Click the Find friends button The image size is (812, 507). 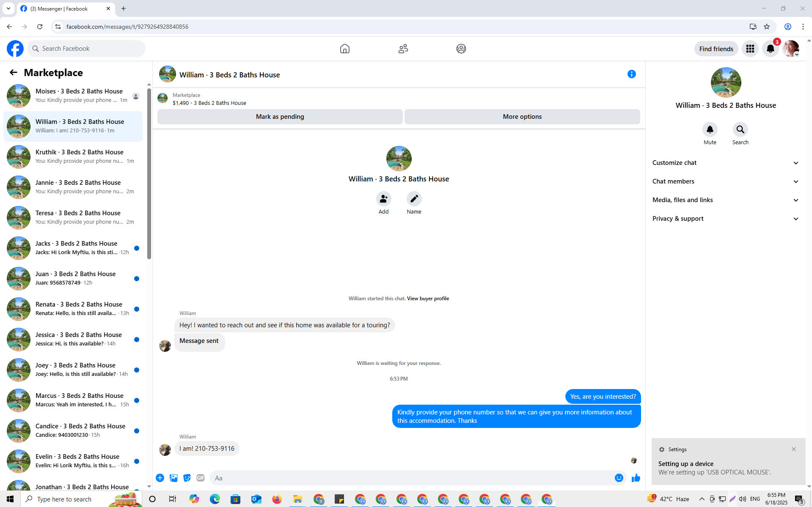pos(716,49)
